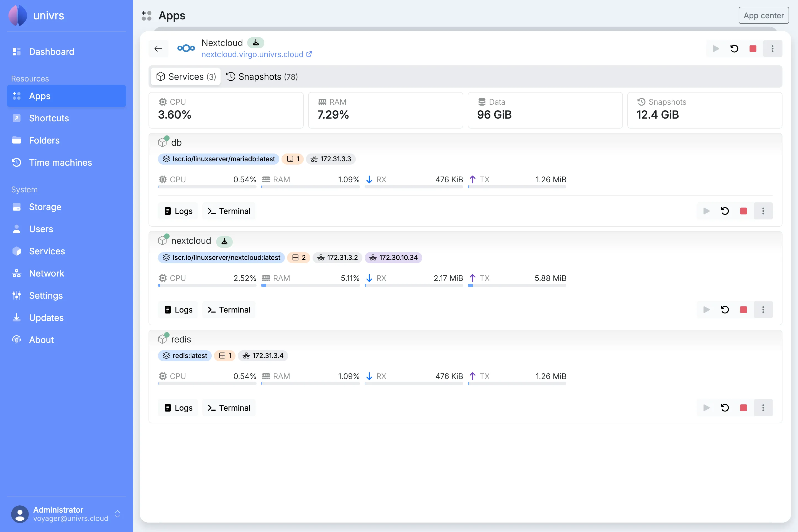The image size is (798, 532).
Task: Open the App center
Action: (763, 16)
